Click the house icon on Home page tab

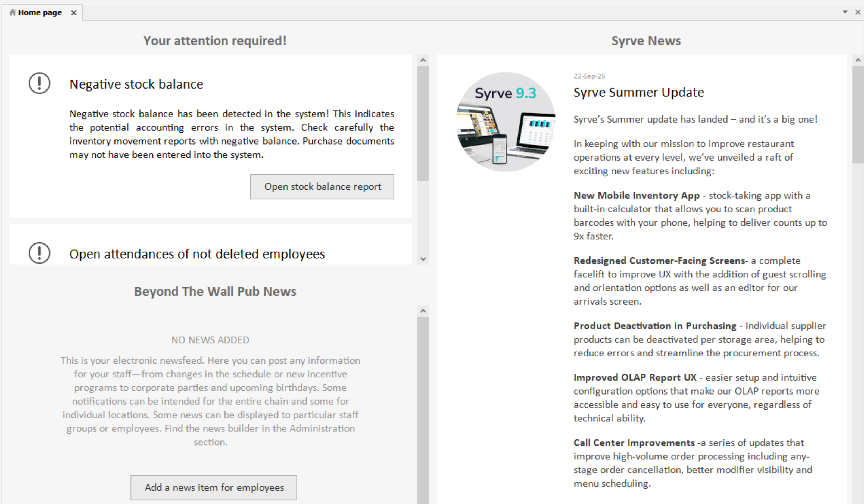coord(13,13)
